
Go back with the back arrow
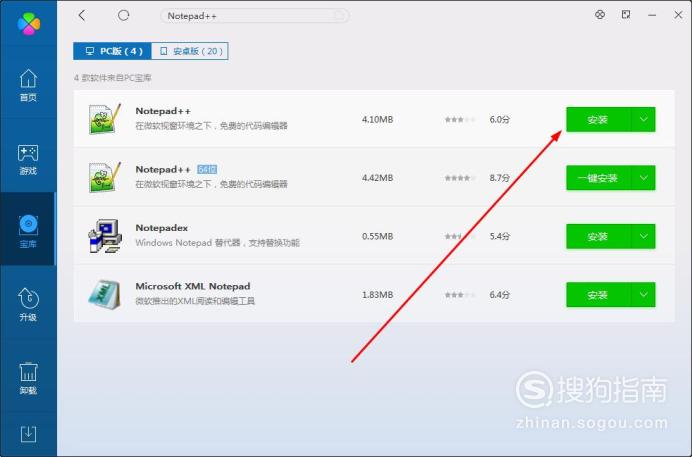click(x=82, y=15)
